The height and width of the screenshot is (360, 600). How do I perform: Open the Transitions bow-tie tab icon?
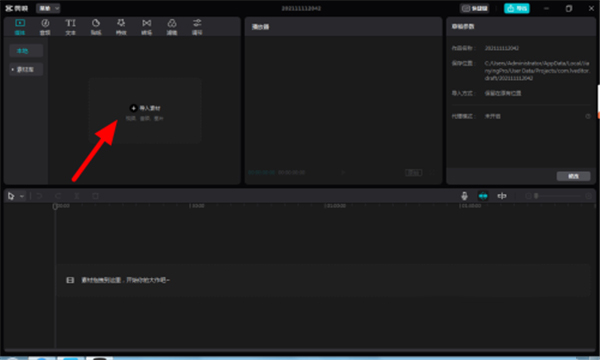click(147, 27)
